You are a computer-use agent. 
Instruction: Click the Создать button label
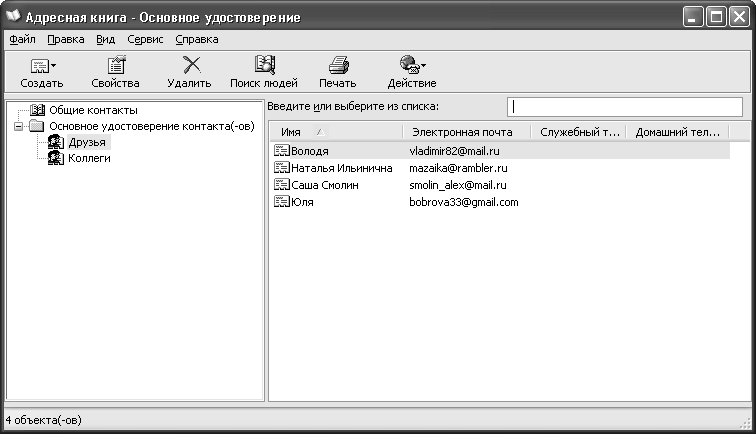pyautogui.click(x=42, y=83)
